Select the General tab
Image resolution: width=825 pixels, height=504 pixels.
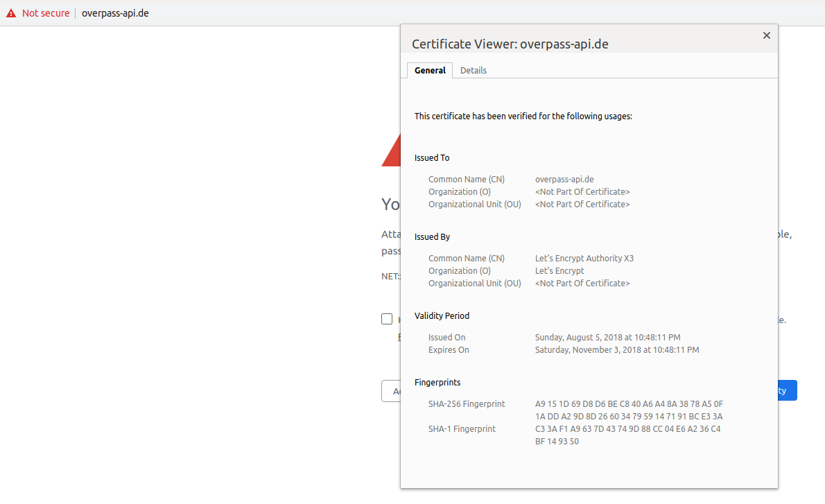(429, 70)
